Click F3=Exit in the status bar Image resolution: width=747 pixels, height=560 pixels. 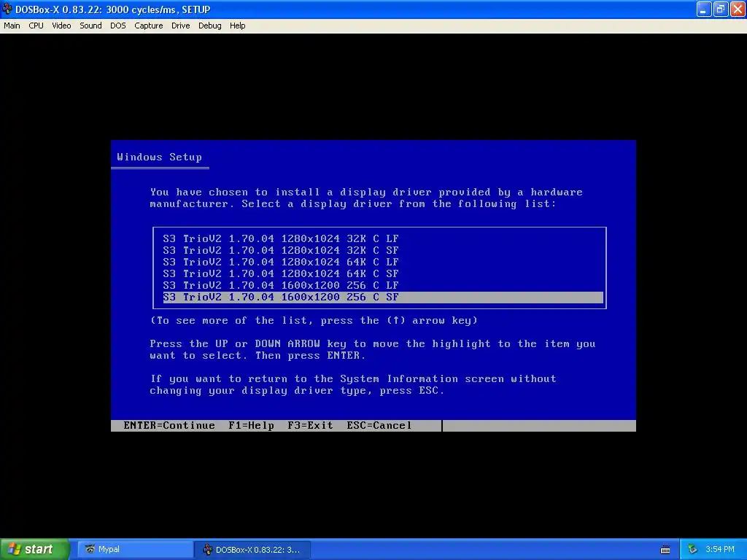tap(310, 426)
